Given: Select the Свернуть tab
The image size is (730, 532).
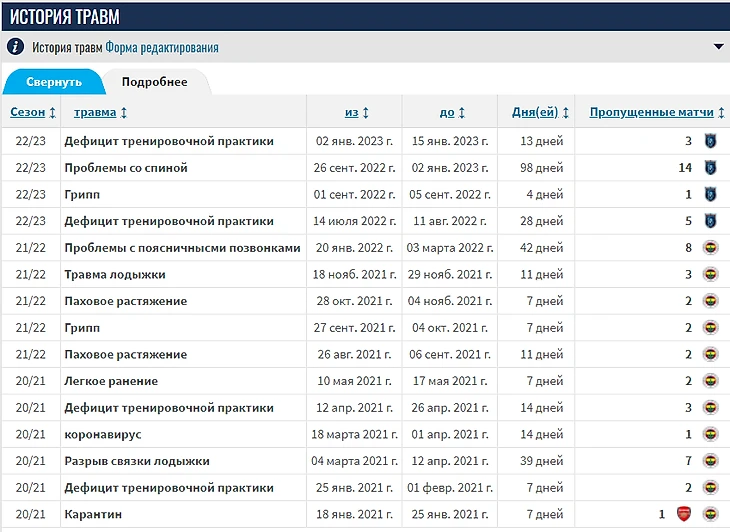Looking at the screenshot, I should point(53,82).
